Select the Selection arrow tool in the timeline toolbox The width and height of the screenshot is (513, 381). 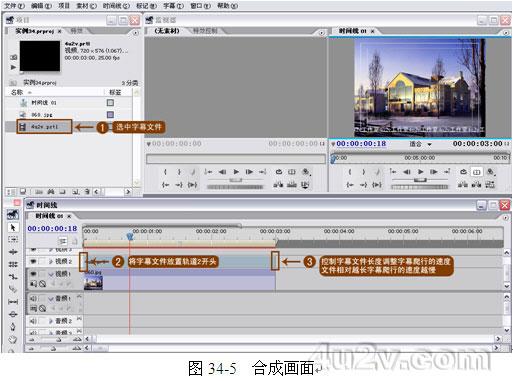13,228
